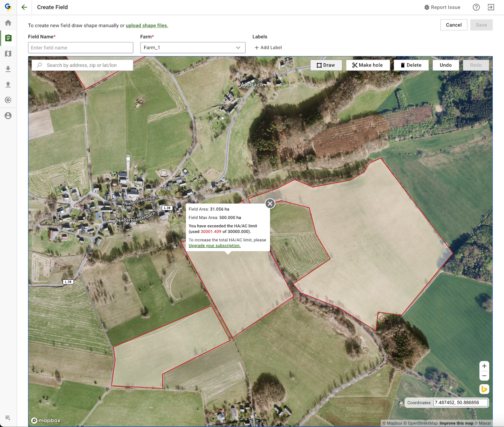Click the upload icon in sidebar
This screenshot has width=504, height=427.
tap(8, 84)
